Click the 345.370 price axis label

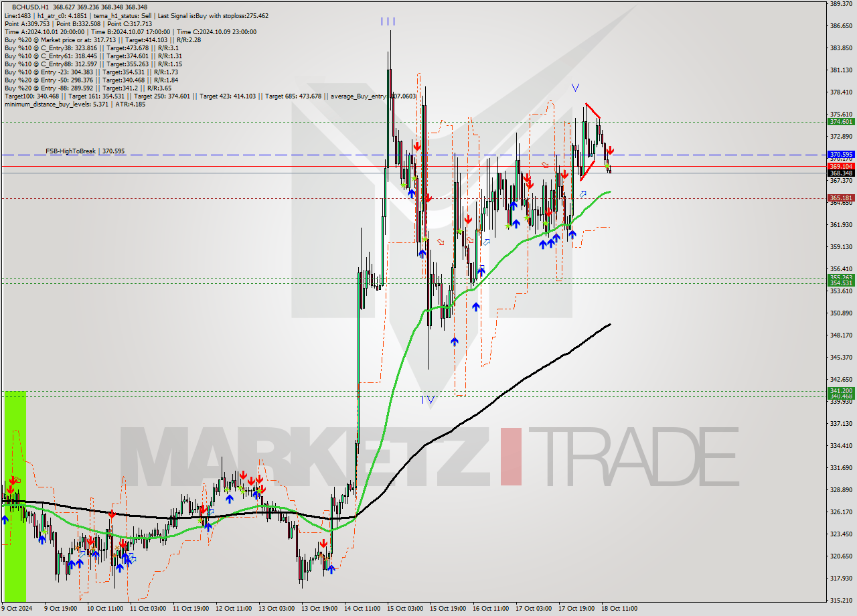841,357
